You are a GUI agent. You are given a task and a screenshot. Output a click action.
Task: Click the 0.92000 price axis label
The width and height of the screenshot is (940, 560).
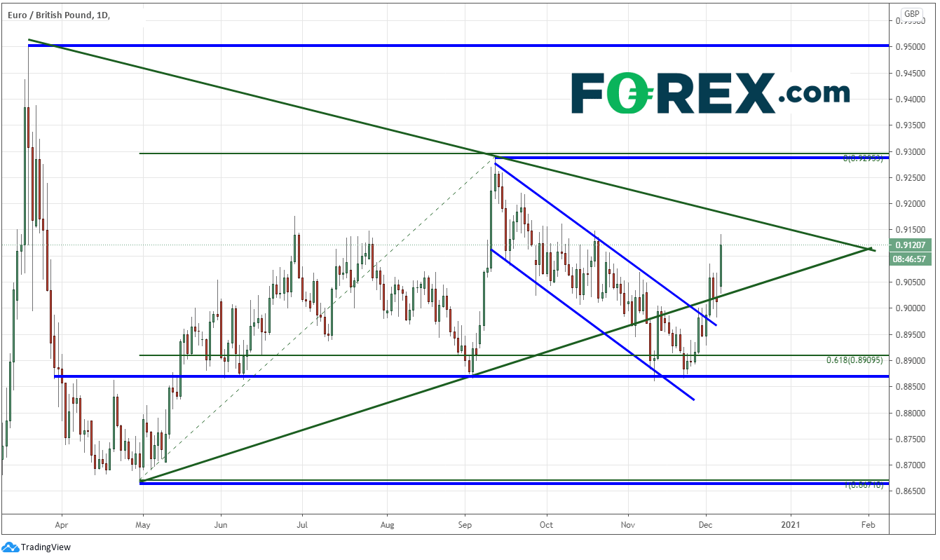tap(909, 204)
